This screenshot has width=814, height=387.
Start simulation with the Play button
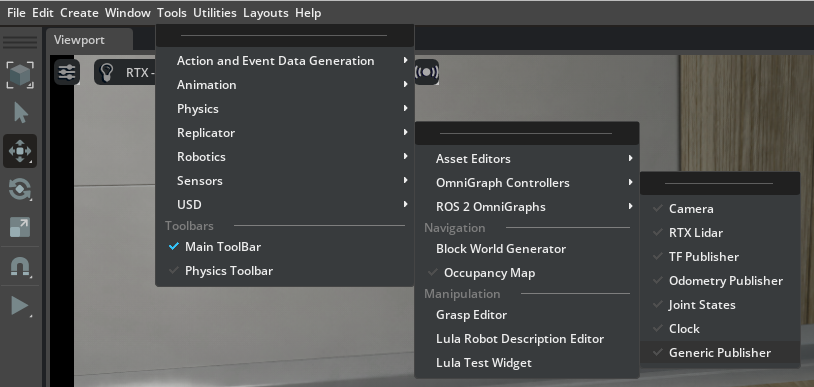(x=20, y=305)
